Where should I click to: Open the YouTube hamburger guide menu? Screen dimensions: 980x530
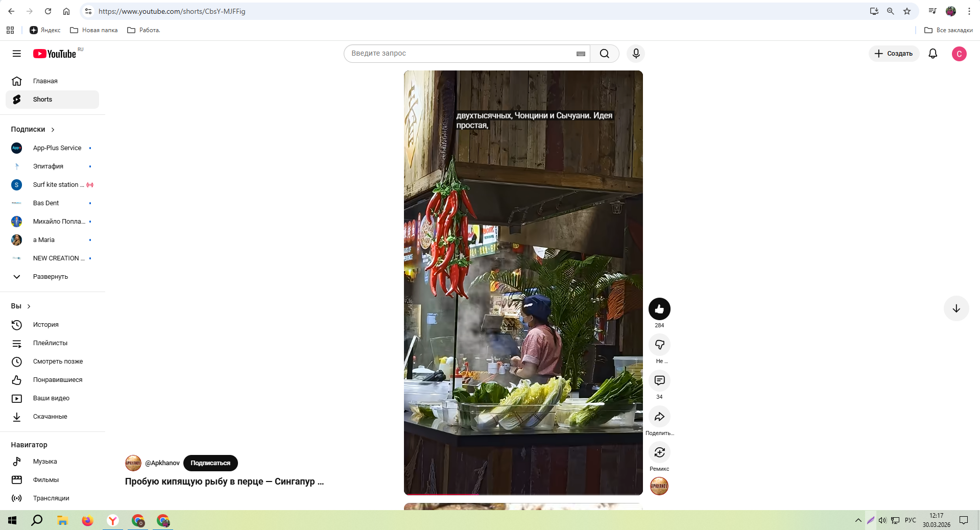[x=17, y=54]
